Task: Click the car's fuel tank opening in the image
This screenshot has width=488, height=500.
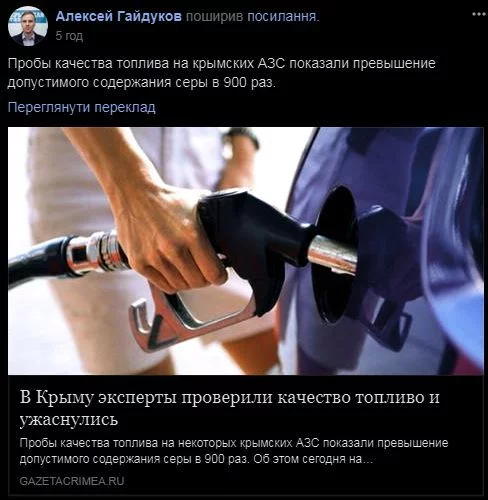Action: click(x=333, y=253)
